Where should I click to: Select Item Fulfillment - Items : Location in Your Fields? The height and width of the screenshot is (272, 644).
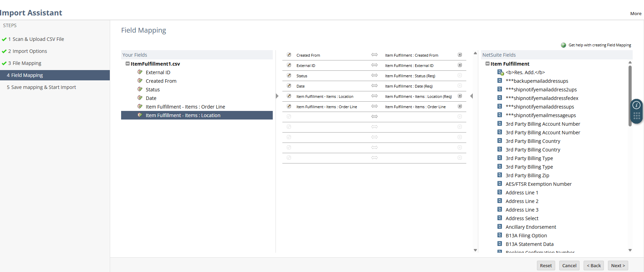tap(197, 115)
